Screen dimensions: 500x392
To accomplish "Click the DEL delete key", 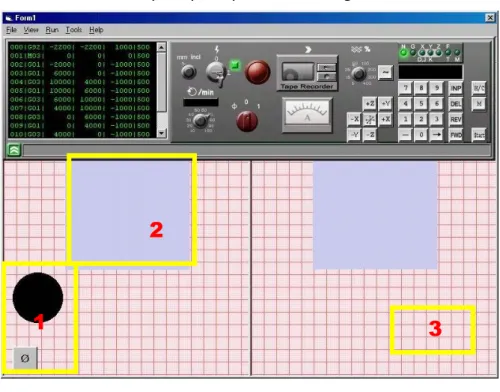I will pyautogui.click(x=456, y=104).
